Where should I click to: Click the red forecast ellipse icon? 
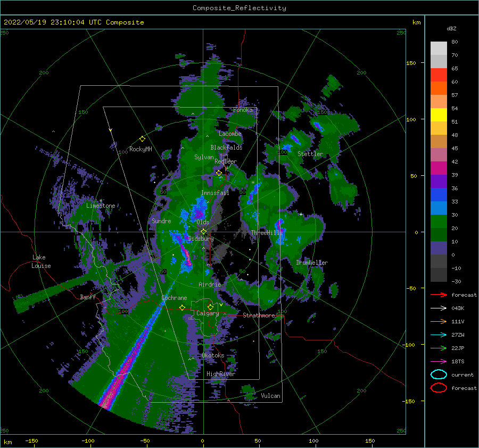pos(439,388)
